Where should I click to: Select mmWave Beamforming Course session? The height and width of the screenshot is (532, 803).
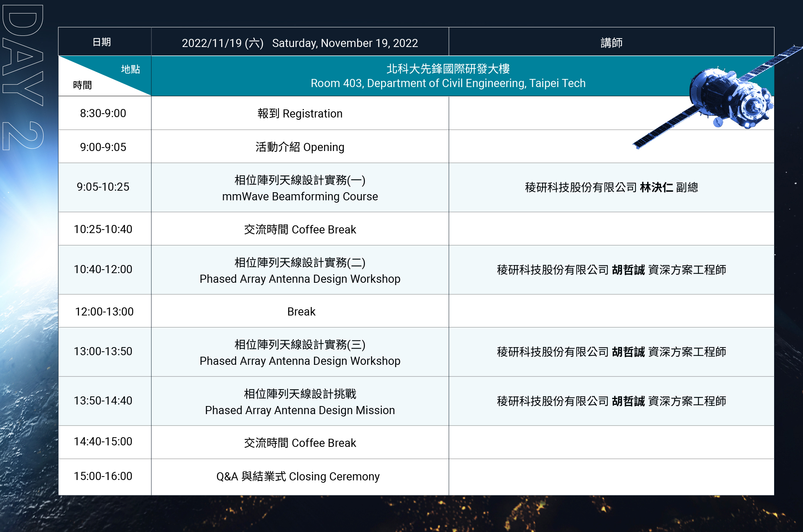[300, 196]
